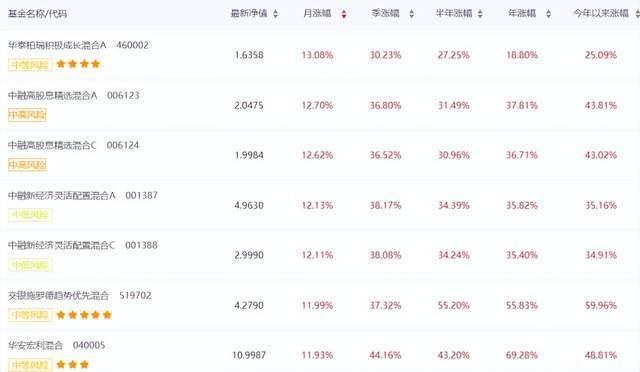
Task: Click the 年涨幅 sort arrows
Action: (548, 14)
